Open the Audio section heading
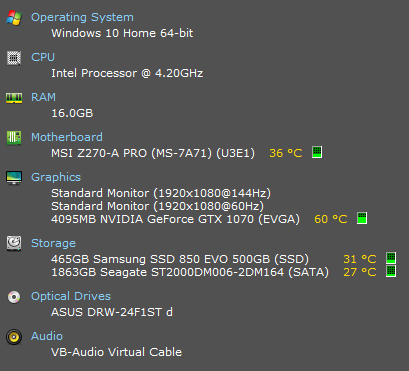The height and width of the screenshot is (371, 409). point(47,336)
